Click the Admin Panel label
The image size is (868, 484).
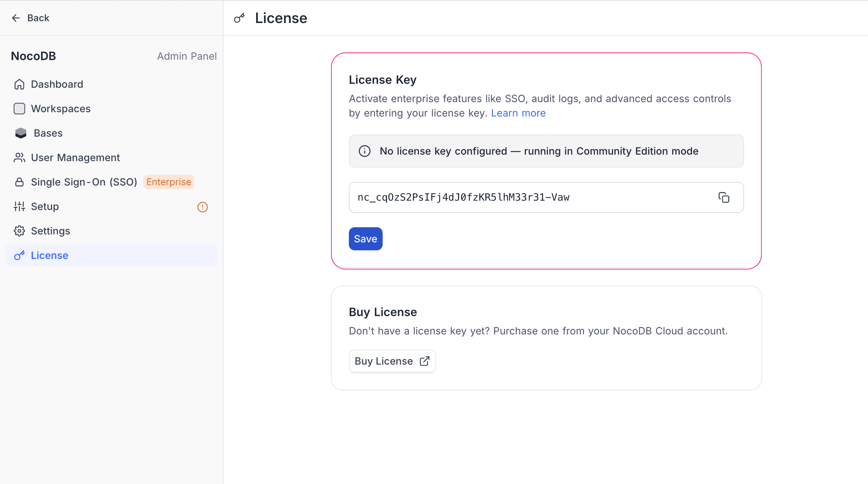[187, 56]
